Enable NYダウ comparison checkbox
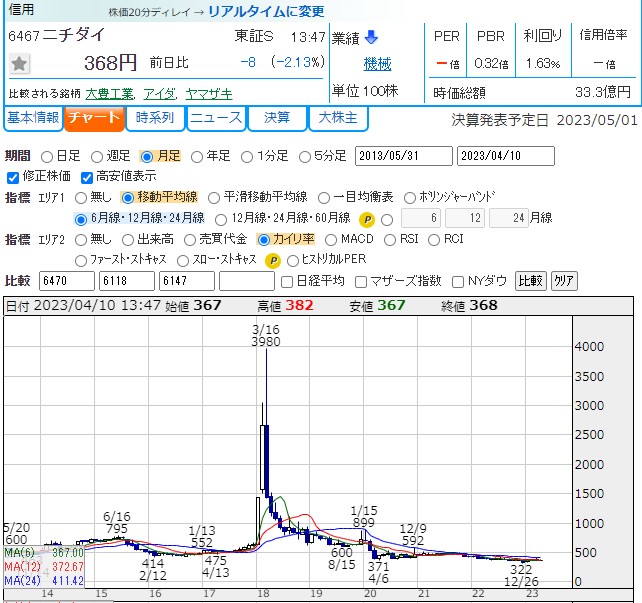 coord(458,282)
